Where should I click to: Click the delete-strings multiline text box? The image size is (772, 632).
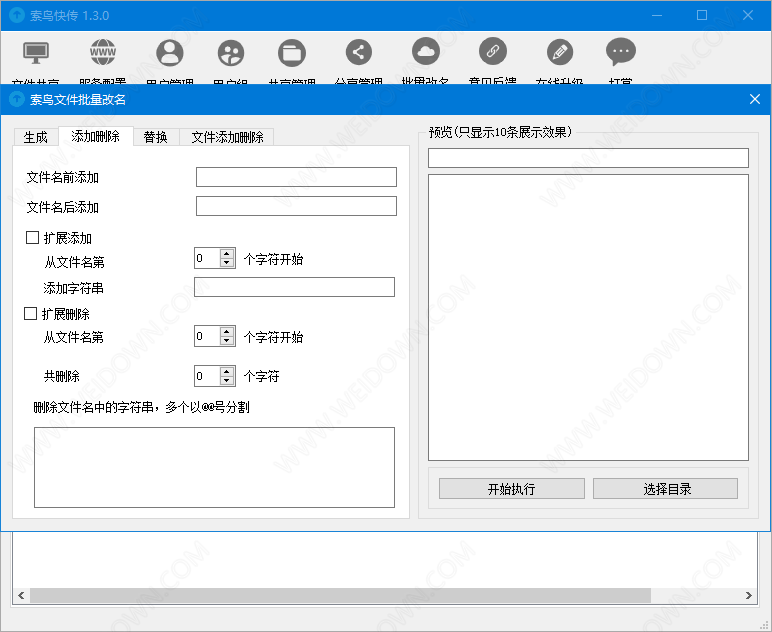coord(214,467)
